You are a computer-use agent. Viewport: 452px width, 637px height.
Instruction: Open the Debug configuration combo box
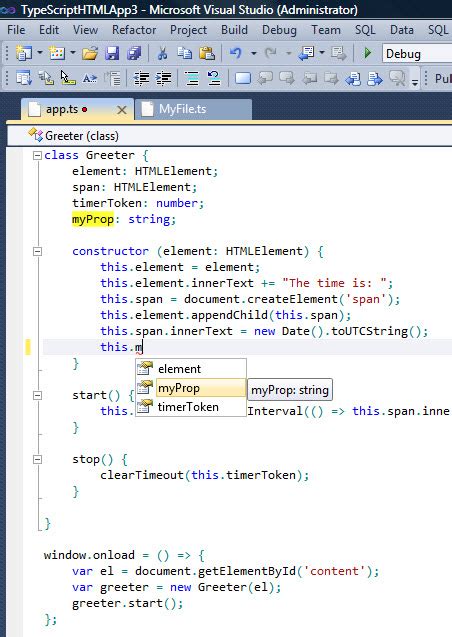click(417, 54)
